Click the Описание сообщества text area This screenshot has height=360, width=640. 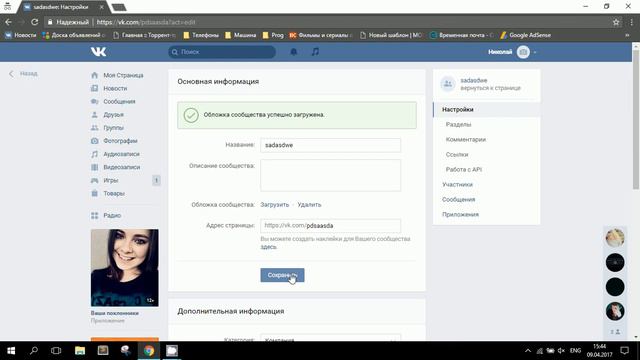coord(331,175)
